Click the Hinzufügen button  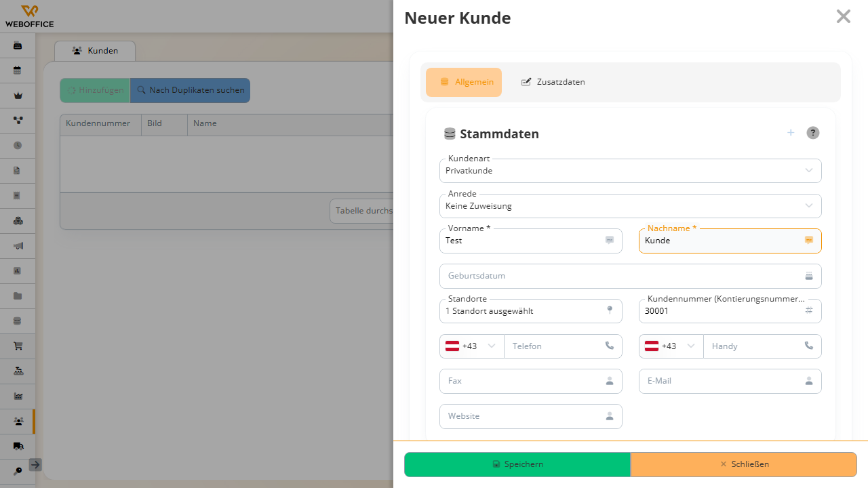[x=95, y=90]
